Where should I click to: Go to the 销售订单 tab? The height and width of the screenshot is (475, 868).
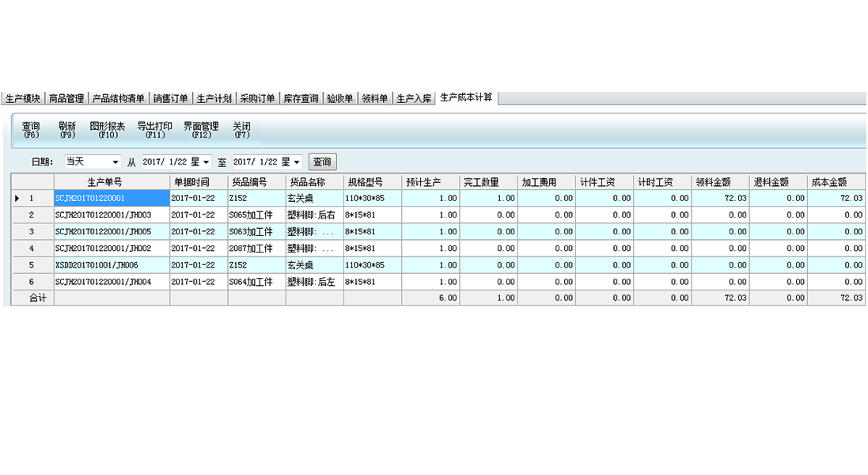coord(170,99)
